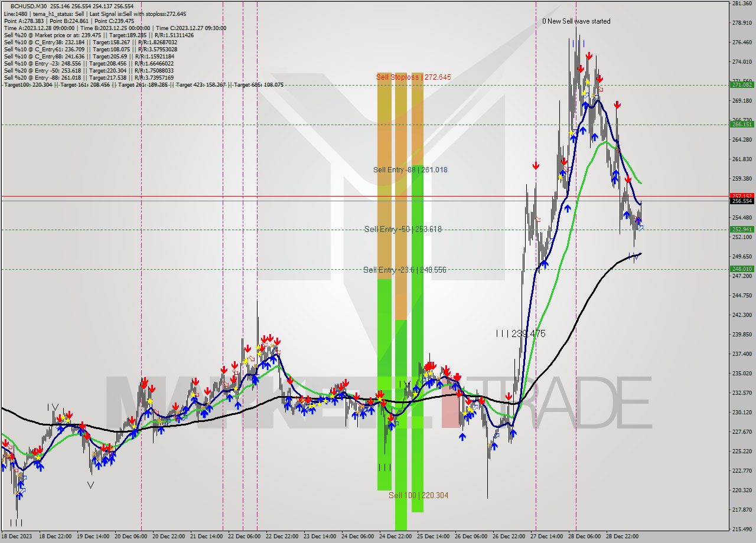Click the '20 Dec 06:00' time label
The width and height of the screenshot is (756, 543).
[131, 537]
